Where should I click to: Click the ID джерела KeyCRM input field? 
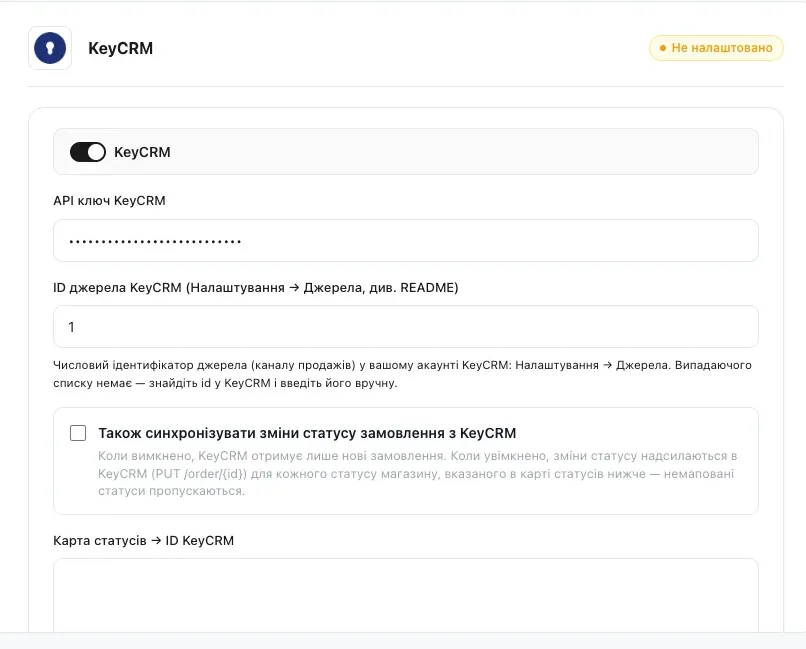[406, 327]
